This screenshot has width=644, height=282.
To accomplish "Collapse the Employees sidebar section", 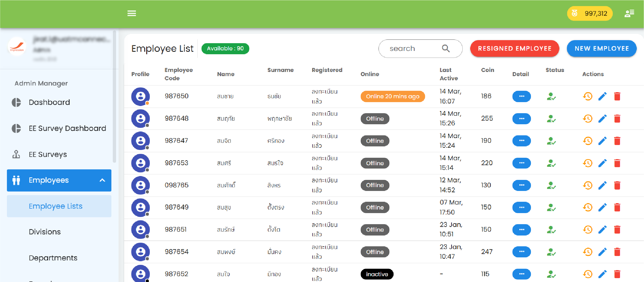I will [x=102, y=180].
